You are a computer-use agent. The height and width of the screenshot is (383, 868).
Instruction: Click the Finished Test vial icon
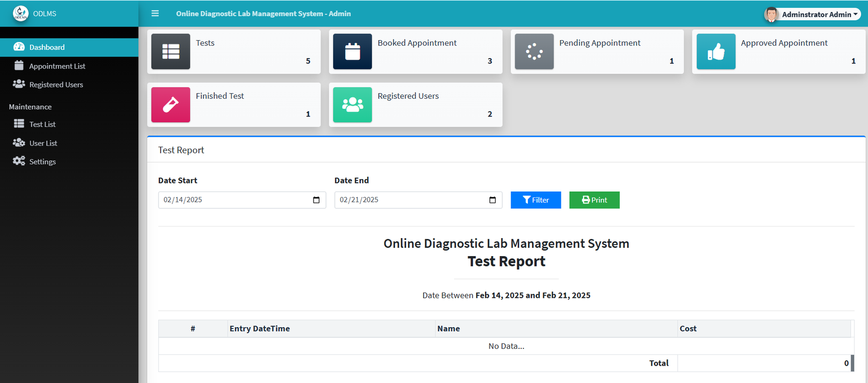point(171,105)
